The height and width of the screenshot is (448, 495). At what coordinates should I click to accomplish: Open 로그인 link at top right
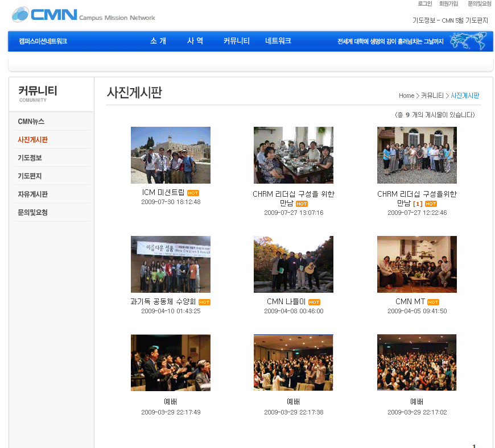[x=424, y=4]
